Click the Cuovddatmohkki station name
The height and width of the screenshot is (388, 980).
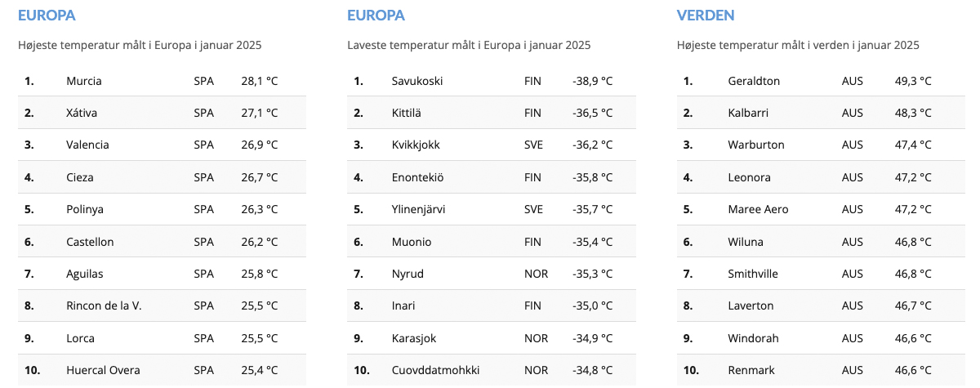click(435, 370)
